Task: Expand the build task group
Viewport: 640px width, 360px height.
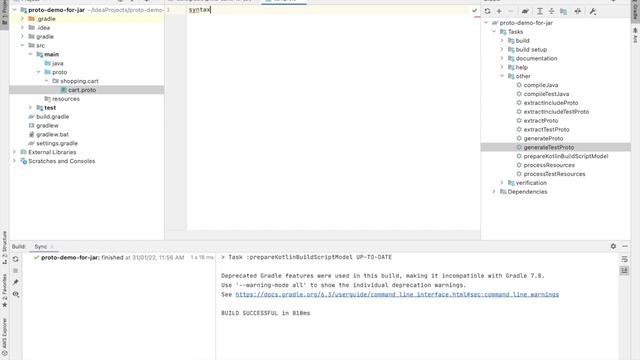Action: coord(502,40)
